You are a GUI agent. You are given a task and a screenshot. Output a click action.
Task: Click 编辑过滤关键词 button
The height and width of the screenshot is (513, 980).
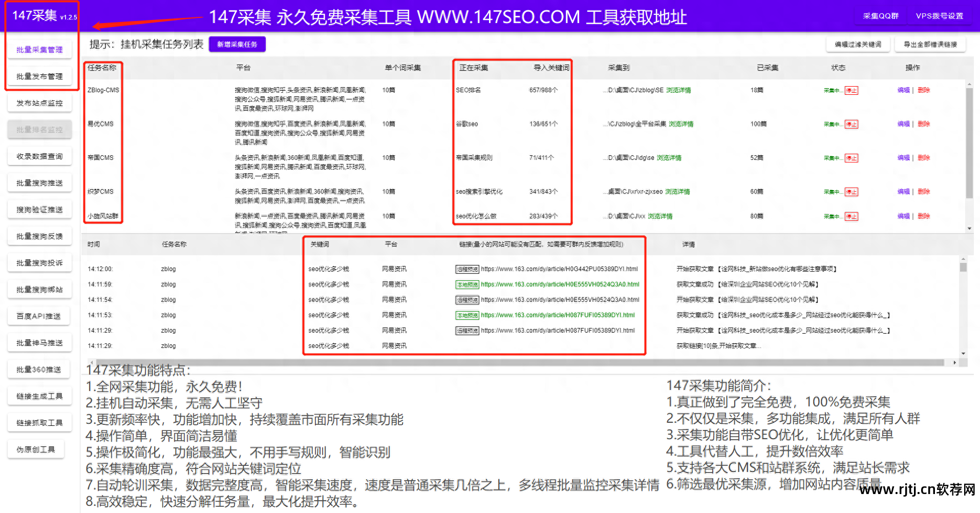858,44
